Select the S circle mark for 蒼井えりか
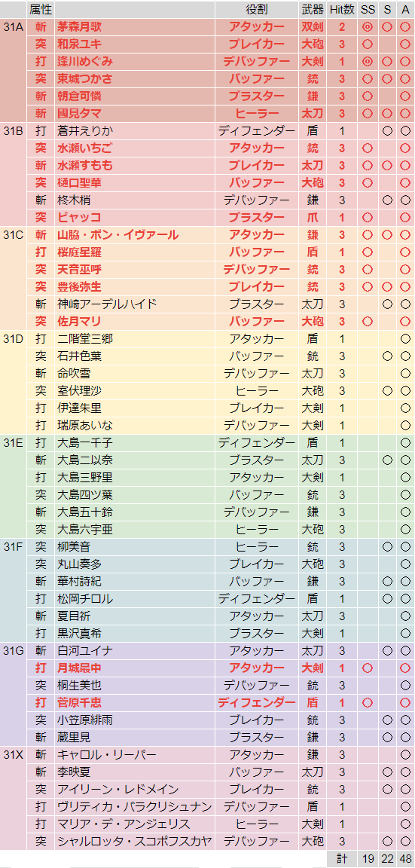 tap(387, 130)
